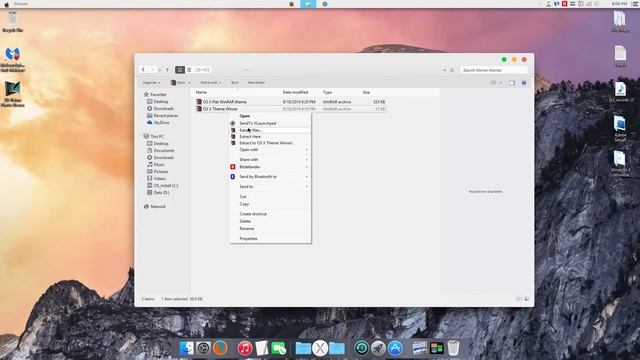
Task: Open the Help question mark icon
Action: (524, 83)
